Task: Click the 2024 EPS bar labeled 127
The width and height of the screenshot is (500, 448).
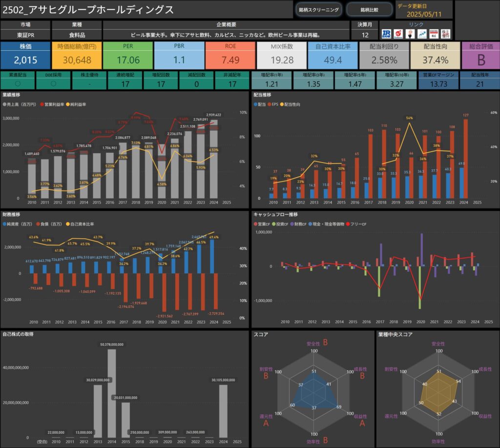Action: pyautogui.click(x=465, y=159)
